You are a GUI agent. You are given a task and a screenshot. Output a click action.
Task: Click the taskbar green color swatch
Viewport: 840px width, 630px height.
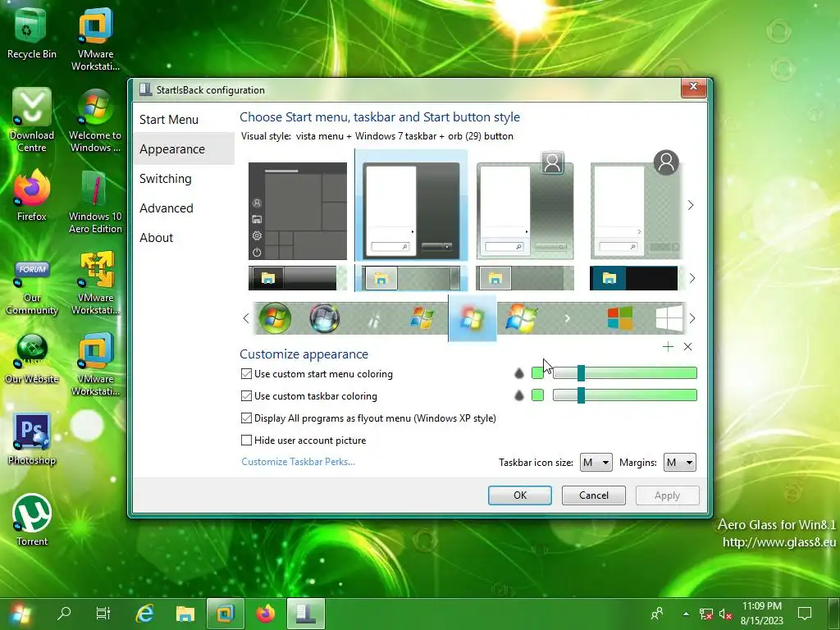pos(538,395)
